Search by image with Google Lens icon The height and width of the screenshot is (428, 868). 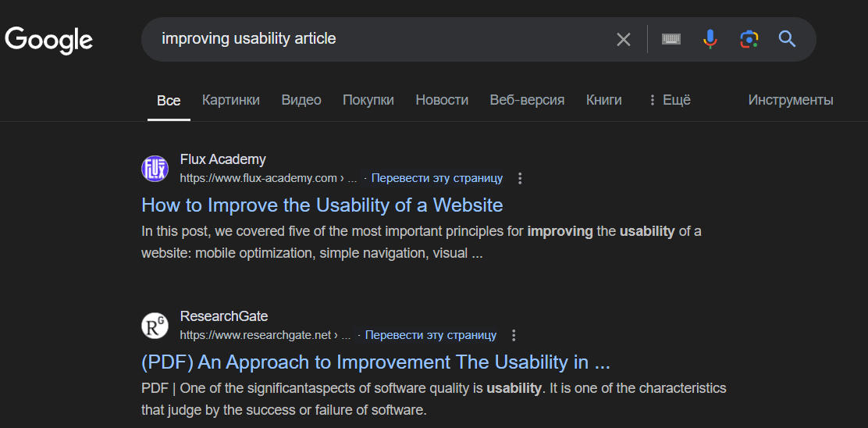click(749, 39)
